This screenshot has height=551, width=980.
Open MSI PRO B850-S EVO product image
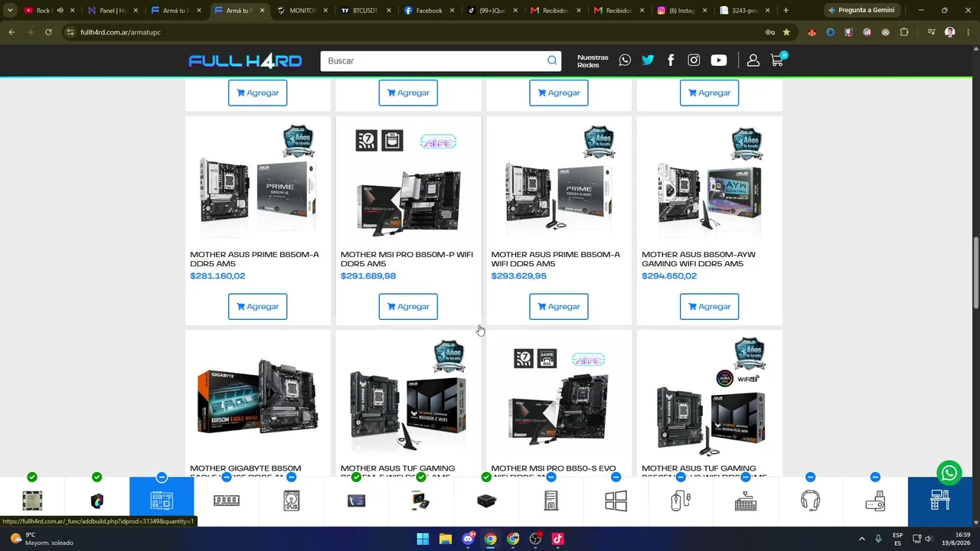(559, 396)
